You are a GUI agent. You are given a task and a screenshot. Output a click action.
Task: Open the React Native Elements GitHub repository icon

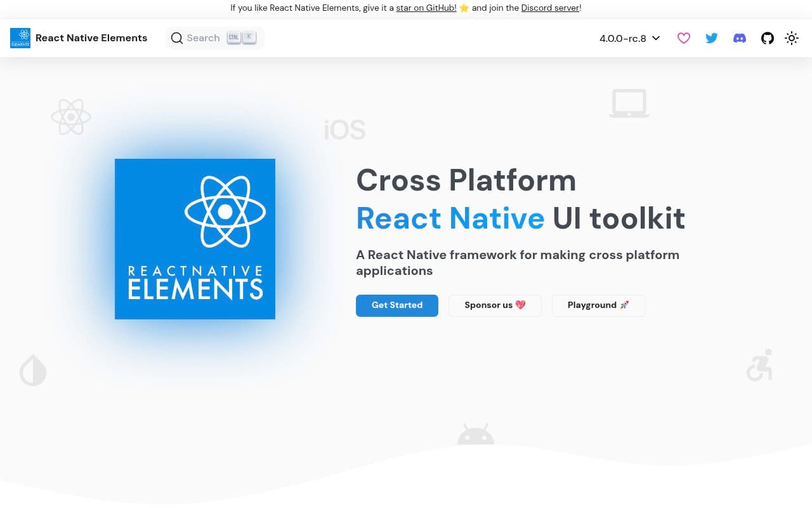[x=768, y=38]
